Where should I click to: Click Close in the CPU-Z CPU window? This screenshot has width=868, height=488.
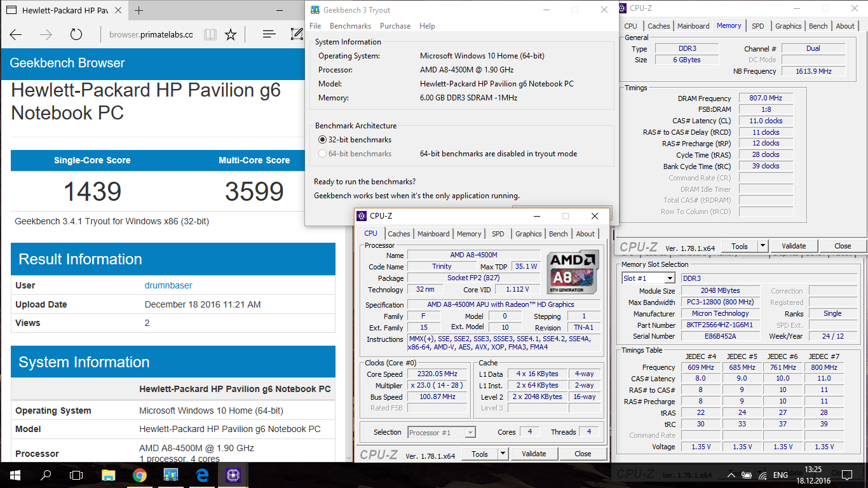pos(583,454)
